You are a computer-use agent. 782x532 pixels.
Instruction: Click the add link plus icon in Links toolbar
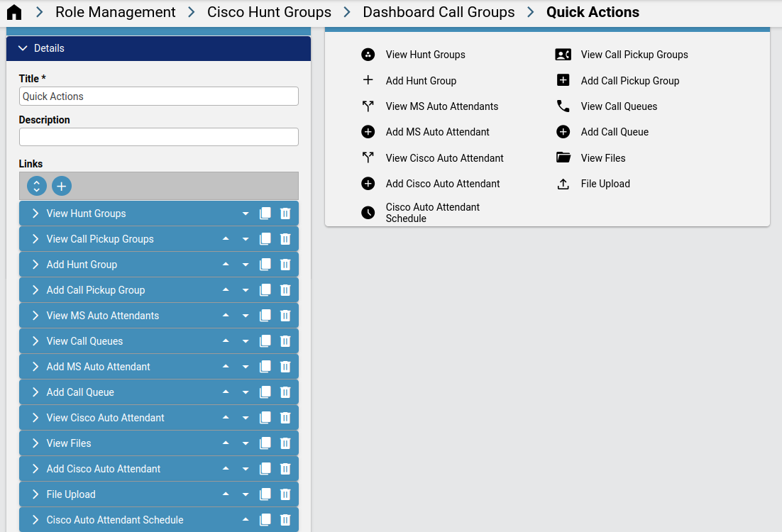coord(61,186)
